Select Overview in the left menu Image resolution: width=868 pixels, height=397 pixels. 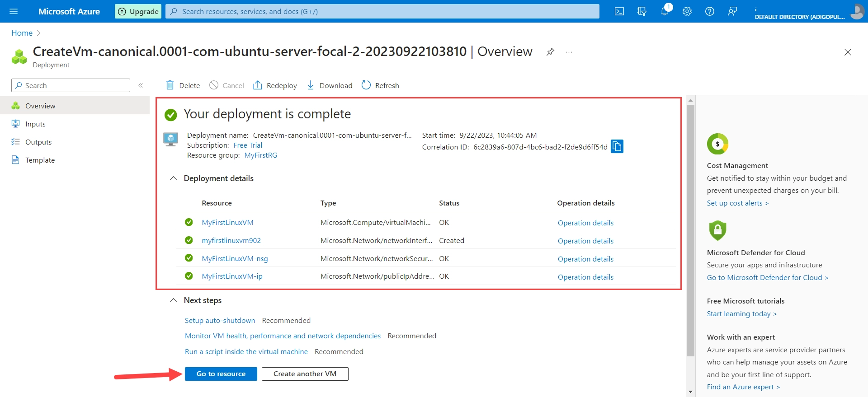tap(75, 106)
